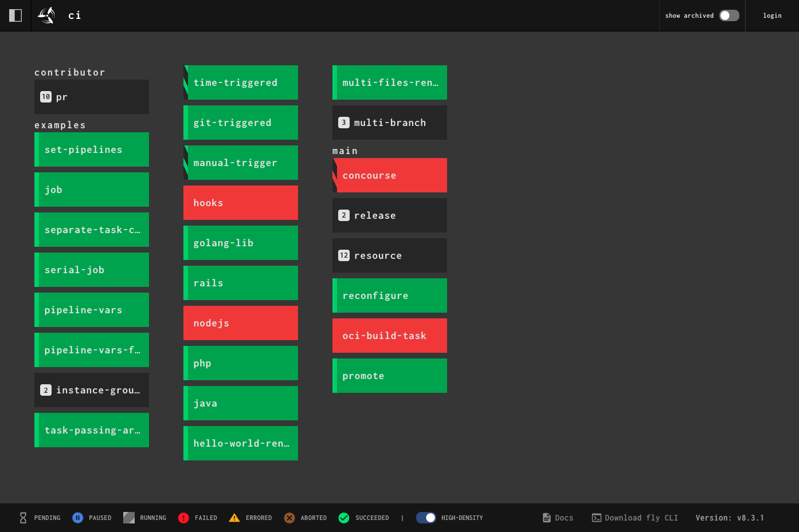Open the set-pipelines pipeline tile
Image resolution: width=799 pixels, height=532 pixels.
[x=92, y=149]
